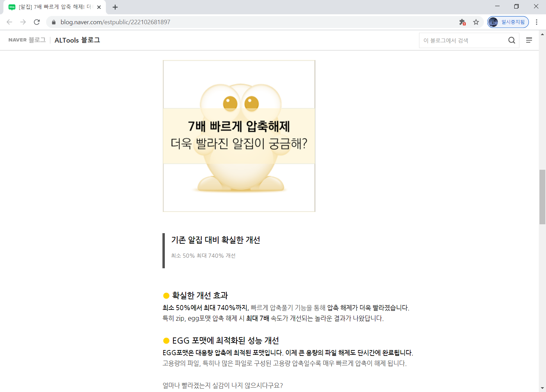Click the address bar URL
Viewport: 546px width, 392px height.
tap(115, 22)
